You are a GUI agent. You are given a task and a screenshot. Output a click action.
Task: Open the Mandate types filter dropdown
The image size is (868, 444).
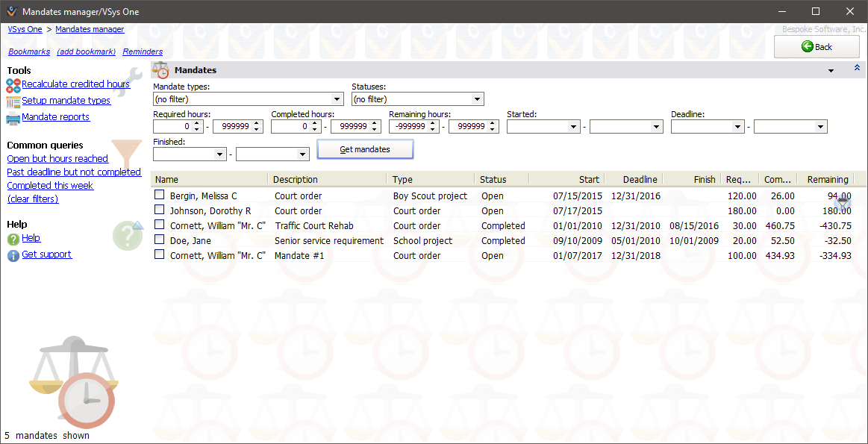[337, 99]
